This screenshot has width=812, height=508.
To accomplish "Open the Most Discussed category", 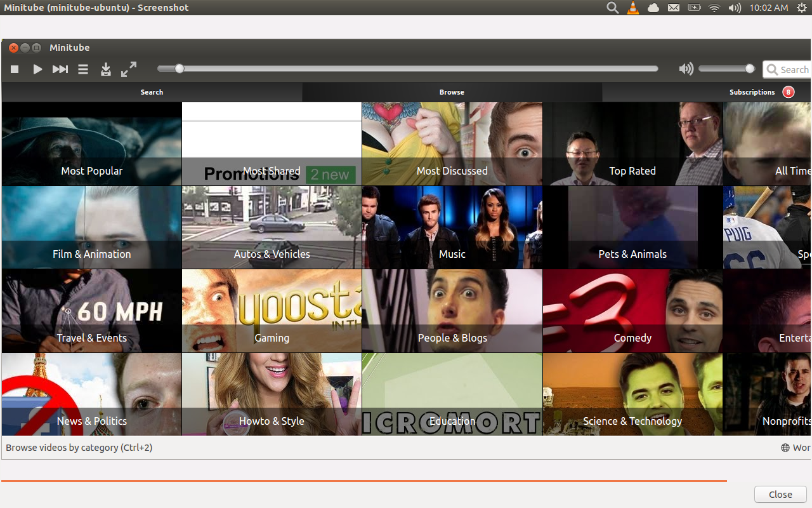I will [452, 144].
